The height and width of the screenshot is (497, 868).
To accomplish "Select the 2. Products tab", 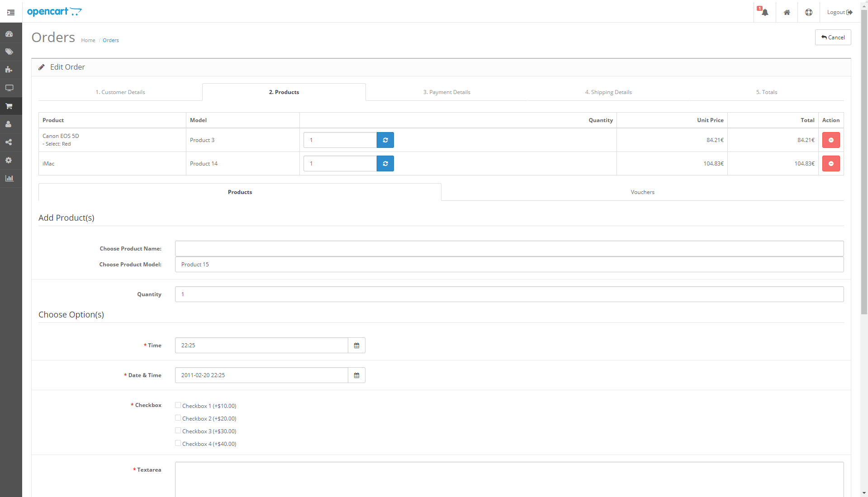I will pos(284,92).
